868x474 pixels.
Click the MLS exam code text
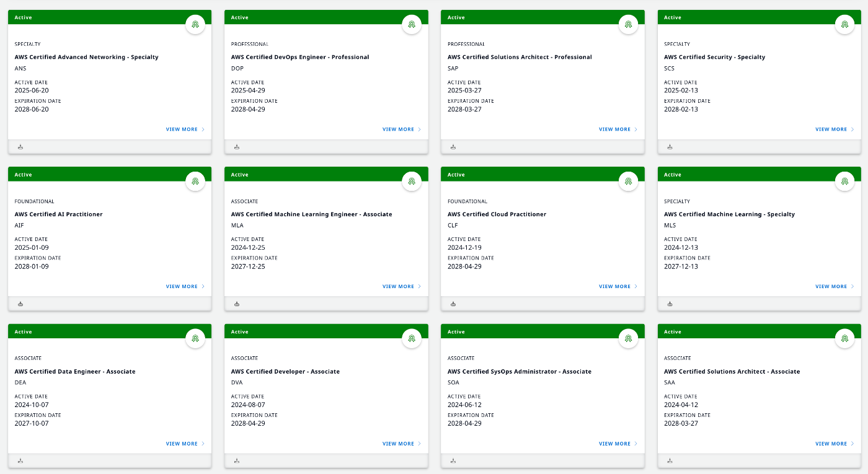pos(670,226)
